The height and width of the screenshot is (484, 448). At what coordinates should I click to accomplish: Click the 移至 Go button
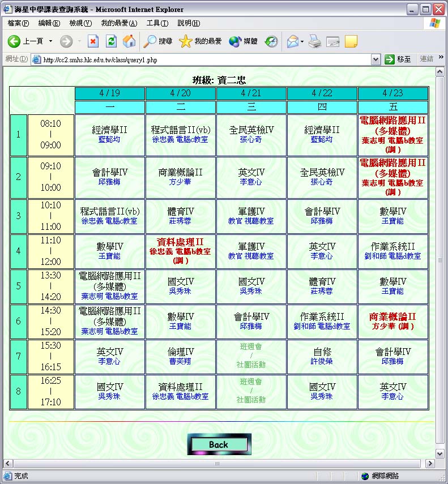pyautogui.click(x=398, y=59)
